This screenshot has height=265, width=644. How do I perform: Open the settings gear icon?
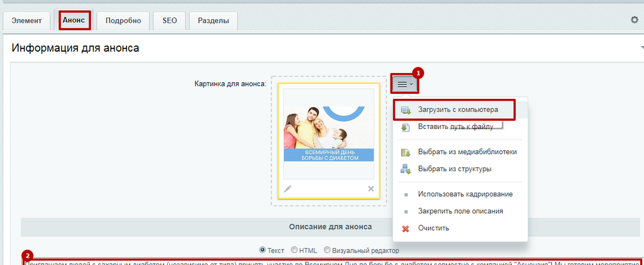tap(635, 20)
